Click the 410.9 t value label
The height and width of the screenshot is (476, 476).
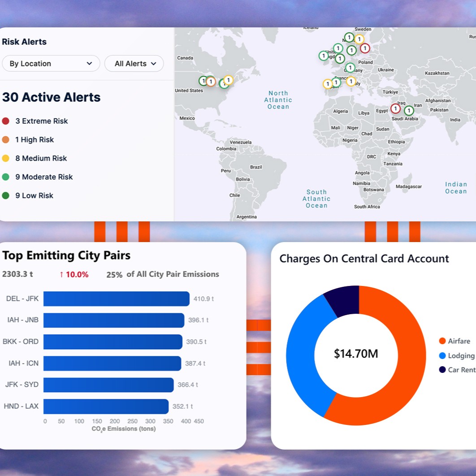(x=203, y=299)
